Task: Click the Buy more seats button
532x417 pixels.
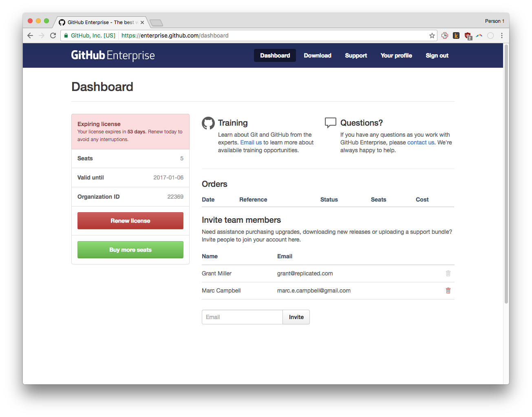Action: (x=130, y=250)
